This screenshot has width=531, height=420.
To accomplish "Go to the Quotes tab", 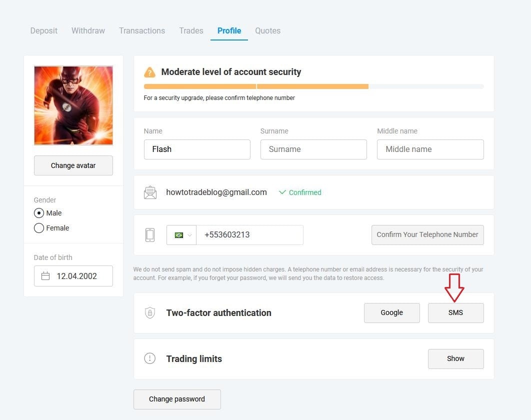I will click(x=267, y=31).
